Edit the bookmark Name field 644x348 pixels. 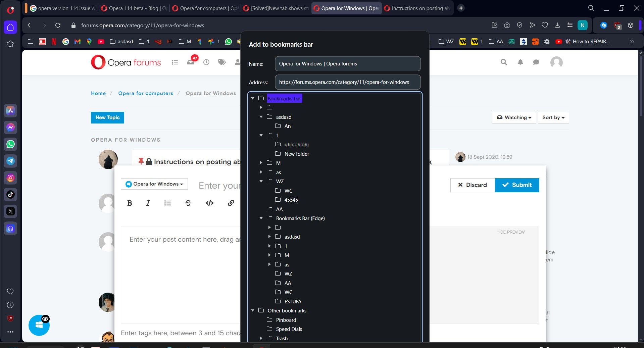[348, 64]
